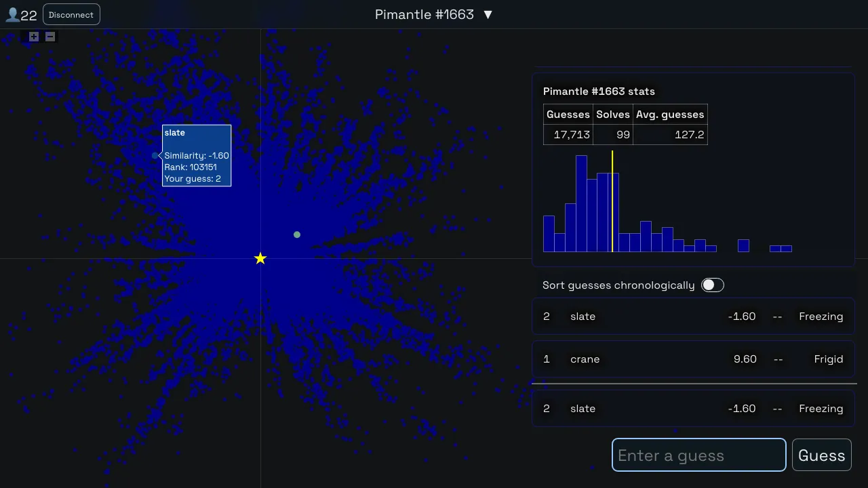This screenshot has width=868, height=488.
Task: Click the tallest histogram bar
Action: pyautogui.click(x=581, y=204)
